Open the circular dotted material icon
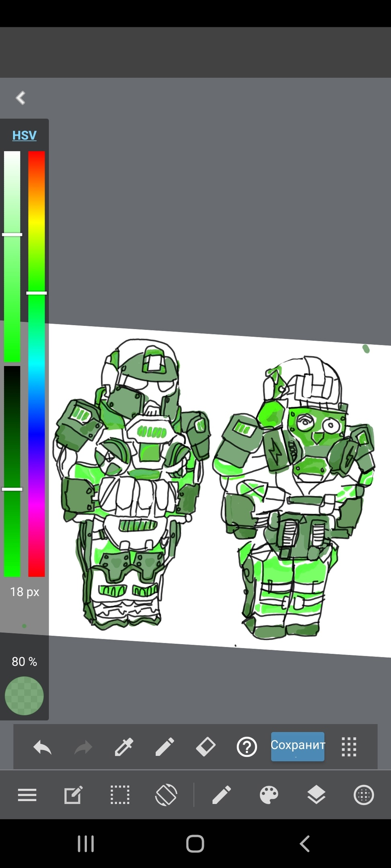Image resolution: width=391 pixels, height=868 pixels. pyautogui.click(x=364, y=795)
